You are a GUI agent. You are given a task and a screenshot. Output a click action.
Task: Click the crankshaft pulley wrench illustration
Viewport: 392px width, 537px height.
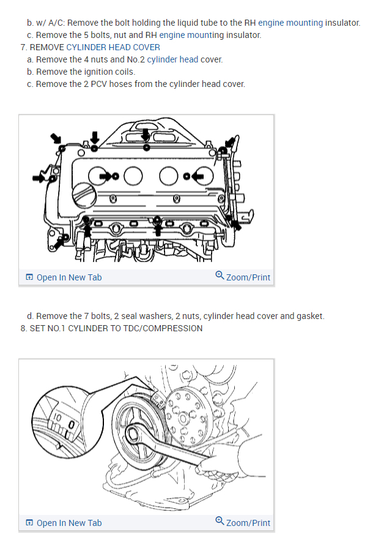pyautogui.click(x=146, y=437)
